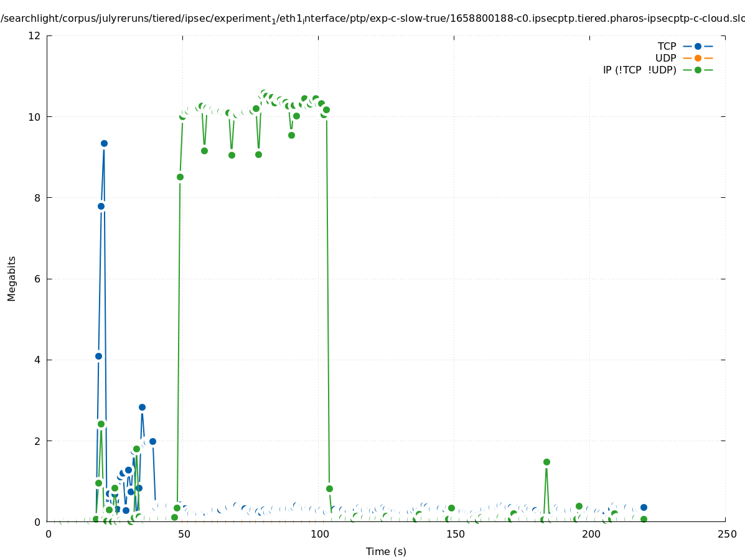Select the highest blue TCP peak point
The height and width of the screenshot is (560, 745).
(x=104, y=143)
